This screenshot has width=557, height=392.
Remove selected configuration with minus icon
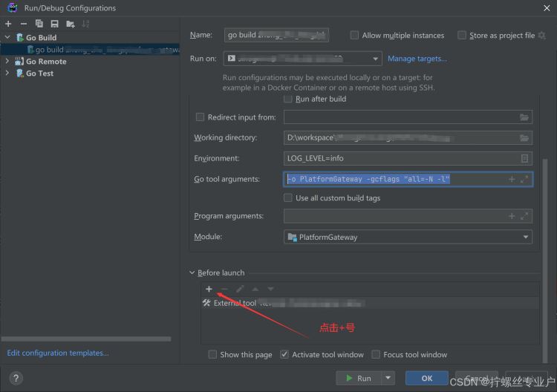pos(24,24)
